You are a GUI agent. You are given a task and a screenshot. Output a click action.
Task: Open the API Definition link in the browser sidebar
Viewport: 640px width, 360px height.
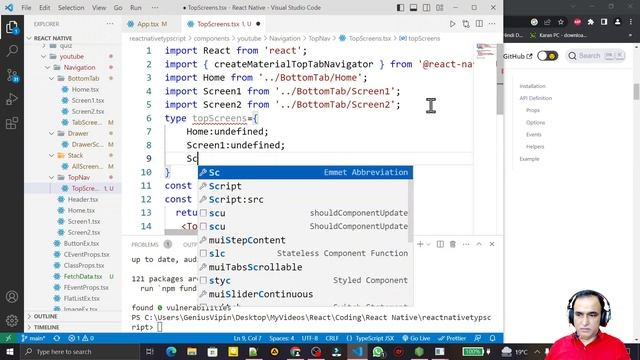(536, 98)
